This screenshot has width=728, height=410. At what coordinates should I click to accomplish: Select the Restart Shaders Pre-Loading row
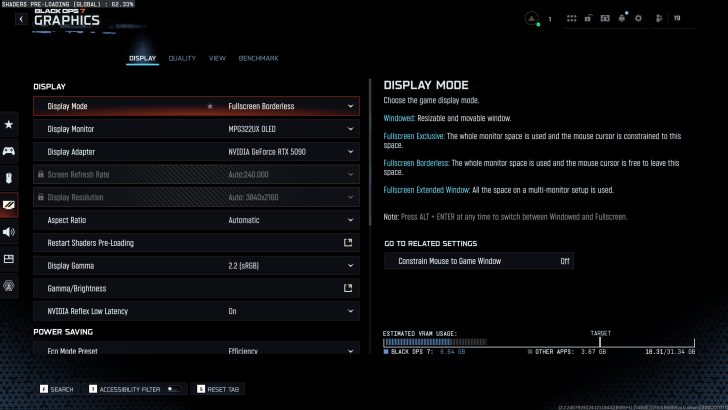pyautogui.click(x=196, y=242)
